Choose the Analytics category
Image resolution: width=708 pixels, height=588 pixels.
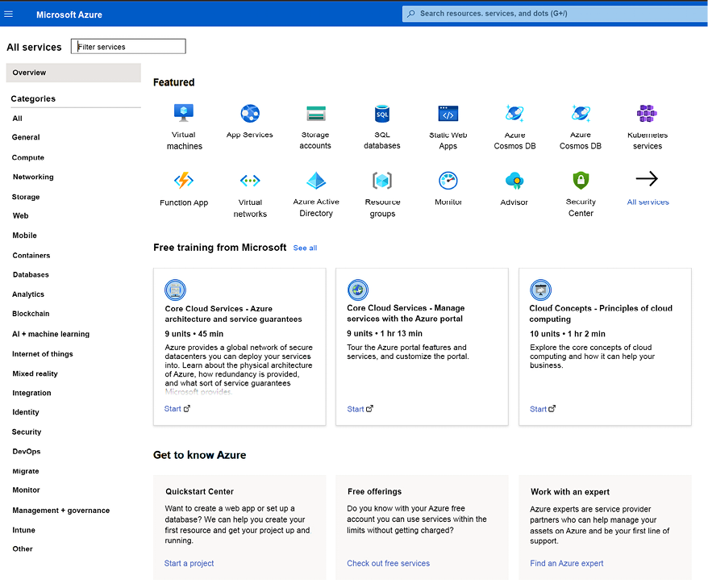coord(28,294)
